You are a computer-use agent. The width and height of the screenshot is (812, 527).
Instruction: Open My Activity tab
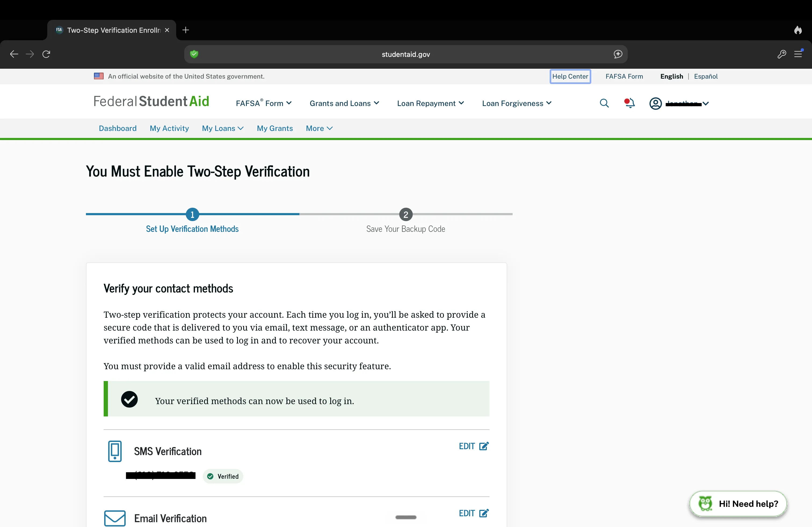coord(169,128)
